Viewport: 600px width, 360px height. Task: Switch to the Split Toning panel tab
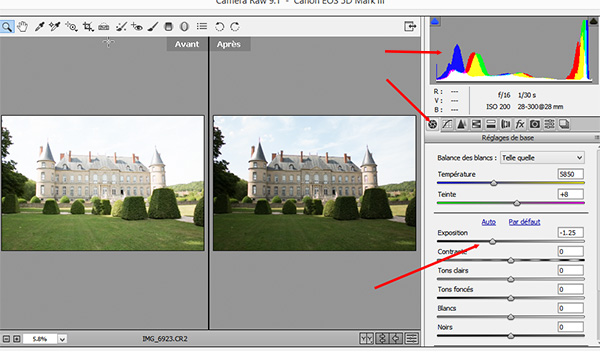[x=491, y=124]
